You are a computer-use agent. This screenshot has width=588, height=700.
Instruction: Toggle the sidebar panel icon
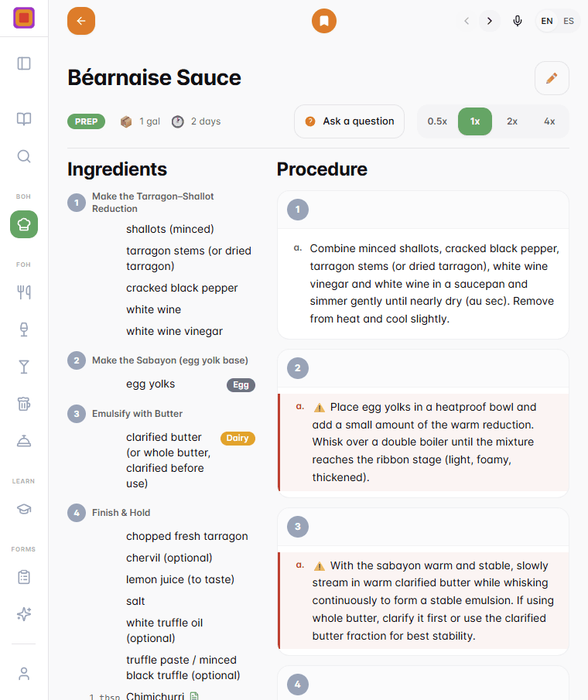[x=24, y=63]
